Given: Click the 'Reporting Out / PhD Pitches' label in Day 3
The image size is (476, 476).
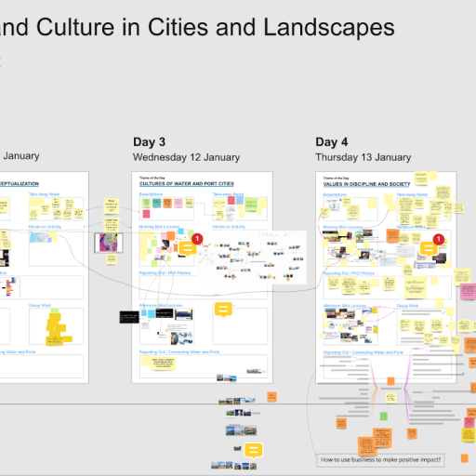Looking at the screenshot, I should click(165, 273).
